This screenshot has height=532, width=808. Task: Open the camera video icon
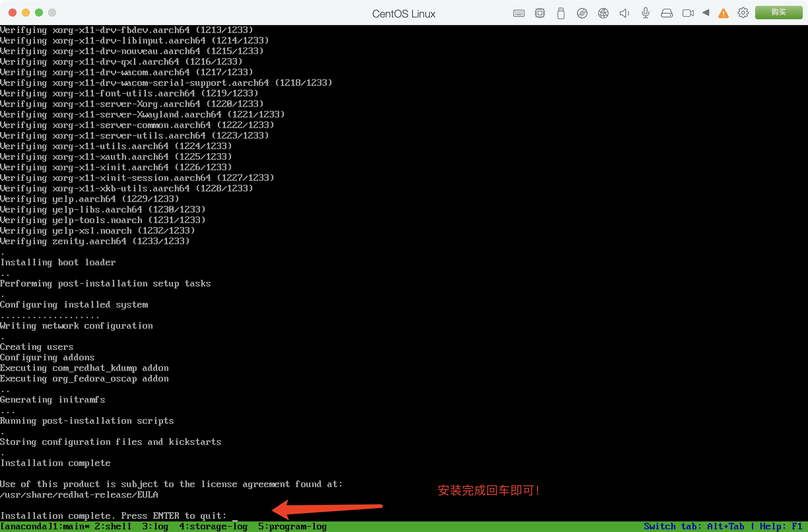tap(688, 13)
